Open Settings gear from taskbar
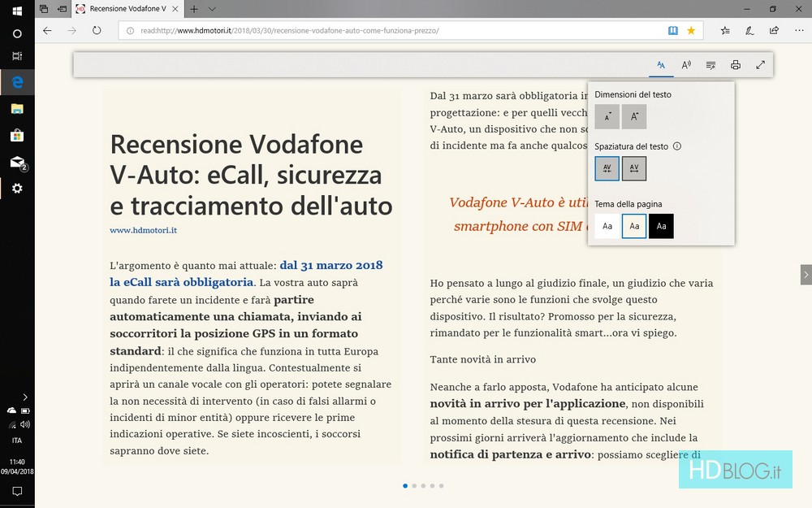This screenshot has width=812, height=508. coord(17,189)
